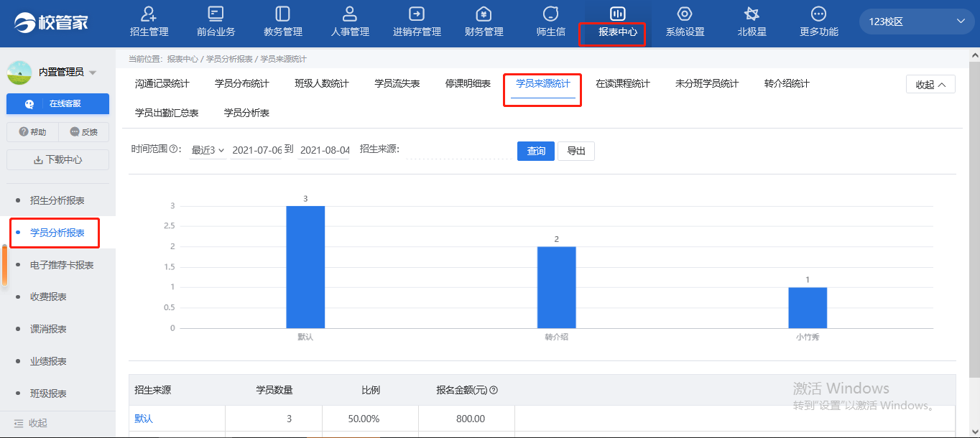This screenshot has height=438, width=980.
Task: Click the 导出 button
Action: tap(576, 151)
